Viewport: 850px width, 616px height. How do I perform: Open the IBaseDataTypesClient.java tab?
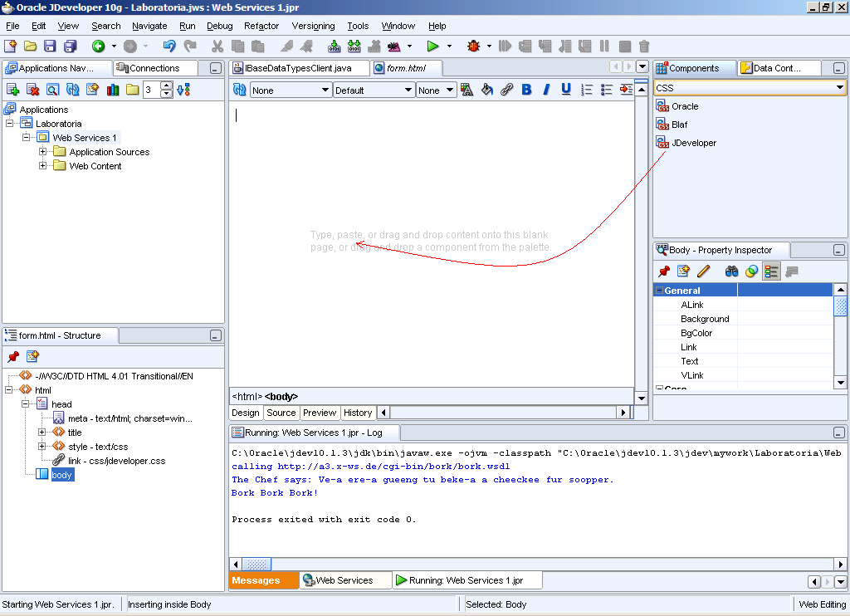[299, 68]
